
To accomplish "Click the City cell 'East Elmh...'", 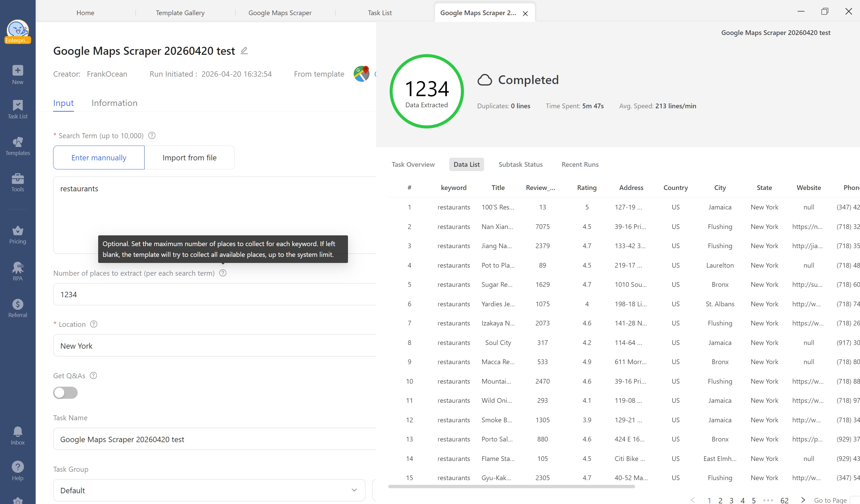I will 720,459.
